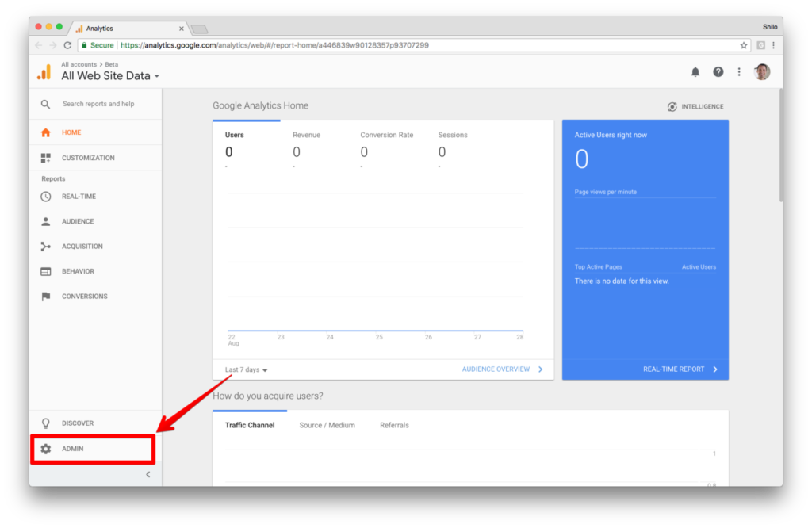Click the Admin gear icon

(45, 449)
